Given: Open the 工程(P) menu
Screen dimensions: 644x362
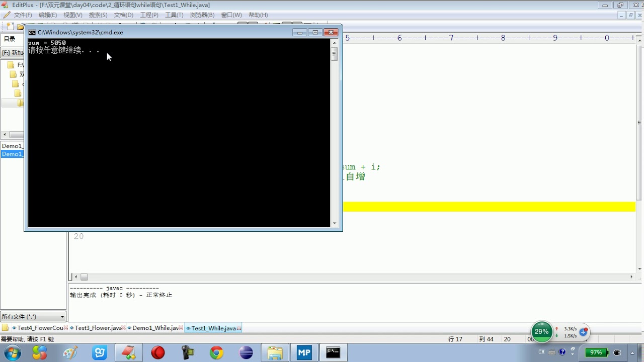Looking at the screenshot, I should 149,15.
